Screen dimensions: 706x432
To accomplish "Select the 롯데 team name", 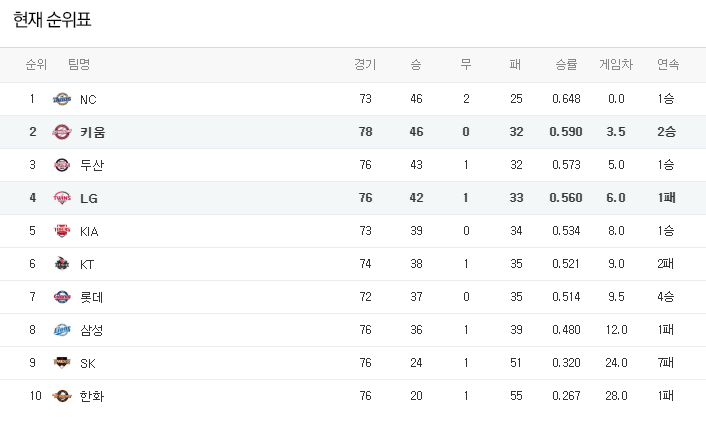I will click(x=93, y=297).
